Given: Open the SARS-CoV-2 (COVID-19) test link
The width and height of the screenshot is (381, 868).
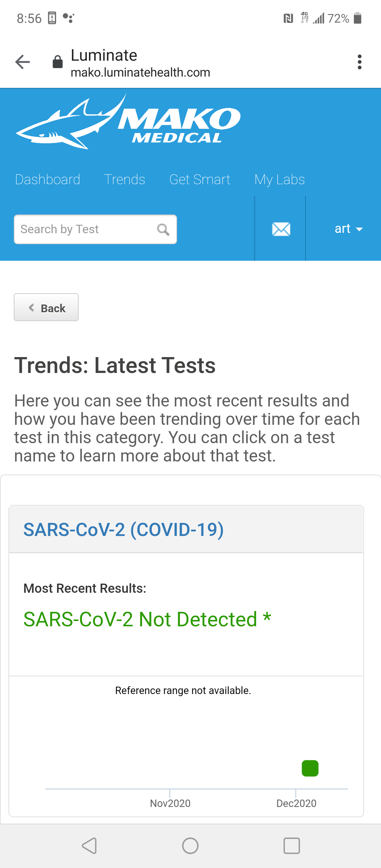Looking at the screenshot, I should click(123, 530).
